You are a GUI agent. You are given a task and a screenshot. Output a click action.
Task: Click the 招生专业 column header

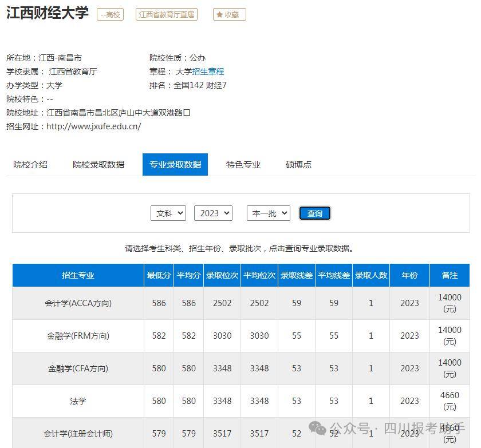coord(78,275)
